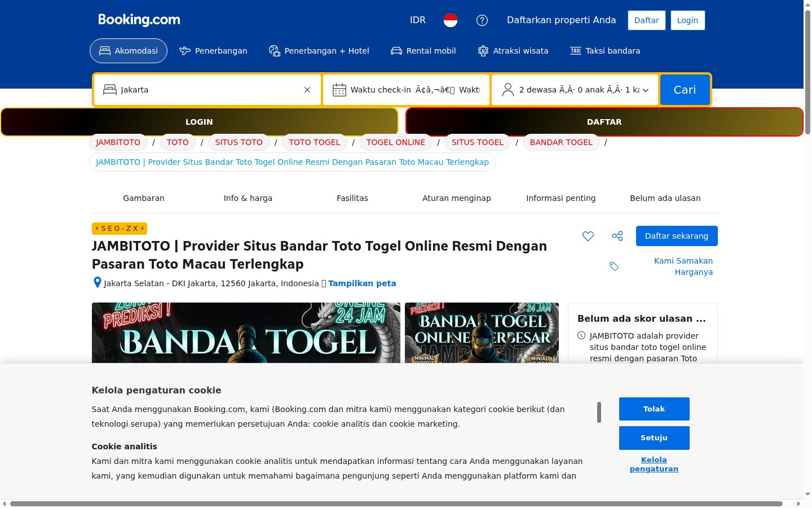Image resolution: width=812 pixels, height=508 pixels.
Task: Click the blue Cari search button
Action: (x=685, y=90)
